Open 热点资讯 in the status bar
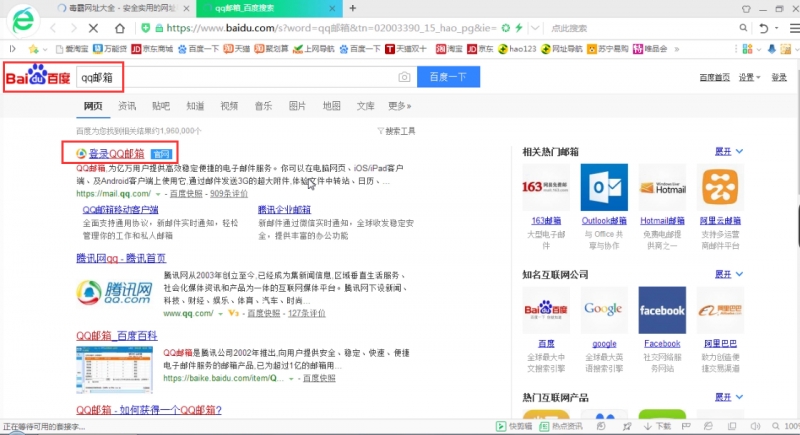This screenshot has height=435, width=800. click(561, 426)
